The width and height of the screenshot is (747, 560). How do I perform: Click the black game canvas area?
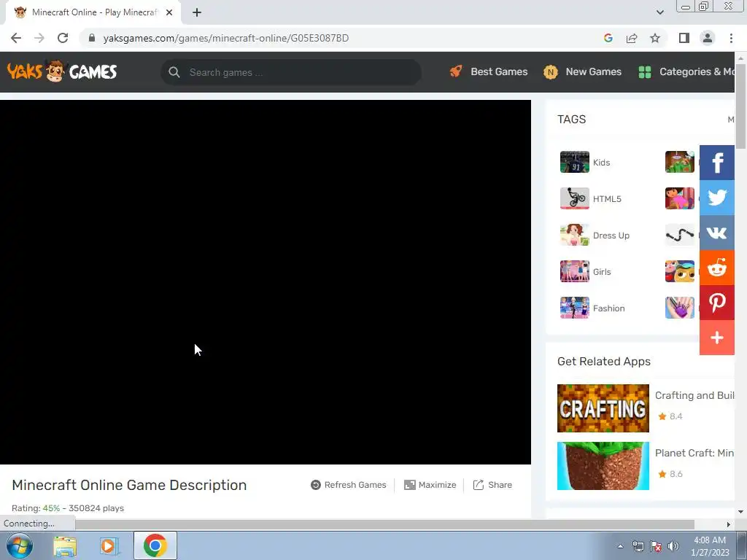point(266,282)
